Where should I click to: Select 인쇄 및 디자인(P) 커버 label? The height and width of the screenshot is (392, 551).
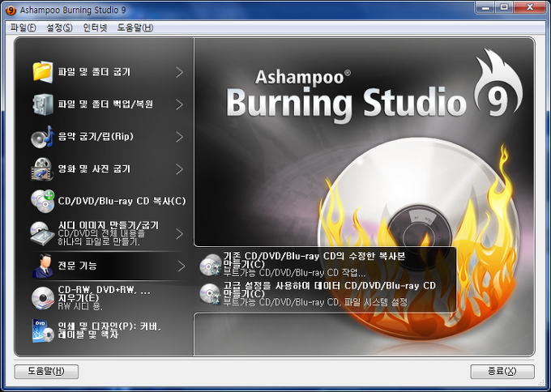109,330
